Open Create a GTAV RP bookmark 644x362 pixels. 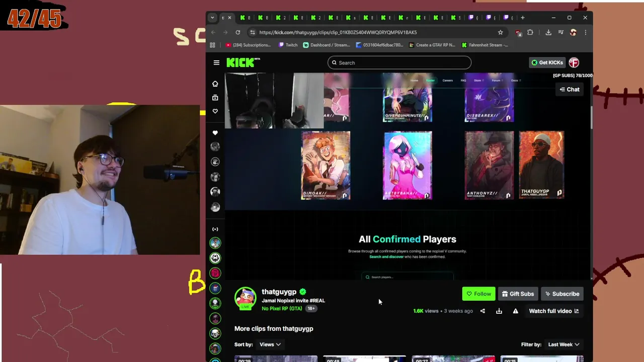click(432, 45)
